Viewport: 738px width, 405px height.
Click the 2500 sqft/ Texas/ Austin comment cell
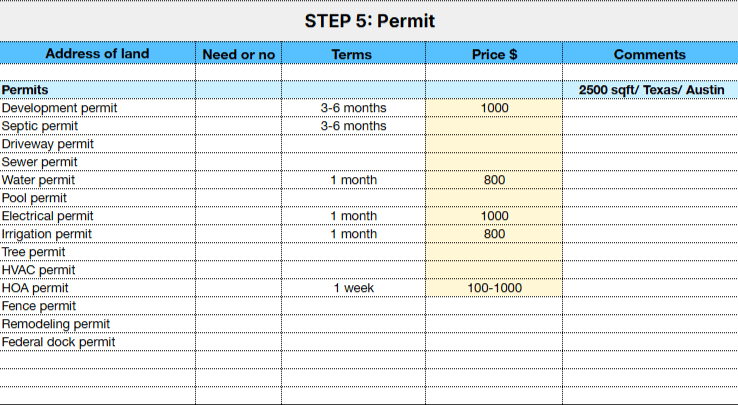pos(650,90)
